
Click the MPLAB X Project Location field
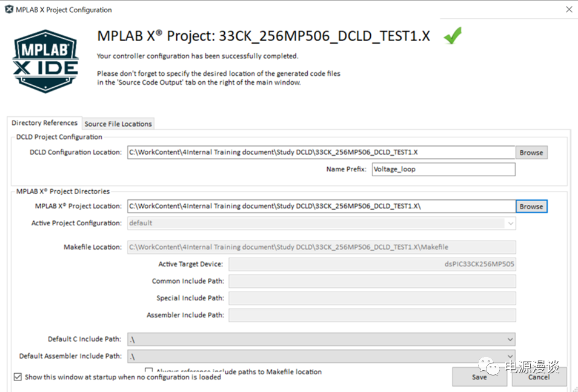tap(321, 207)
